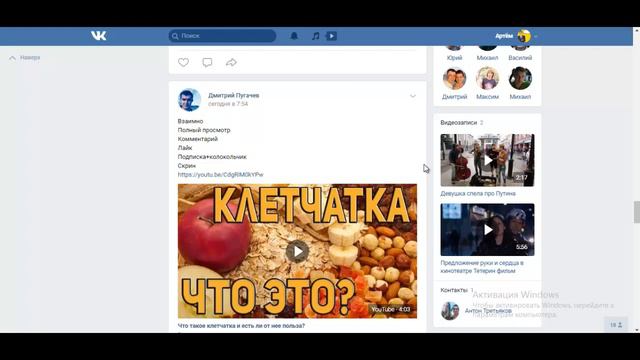Open the lower-row friend Михаил's avatar

(x=520, y=78)
